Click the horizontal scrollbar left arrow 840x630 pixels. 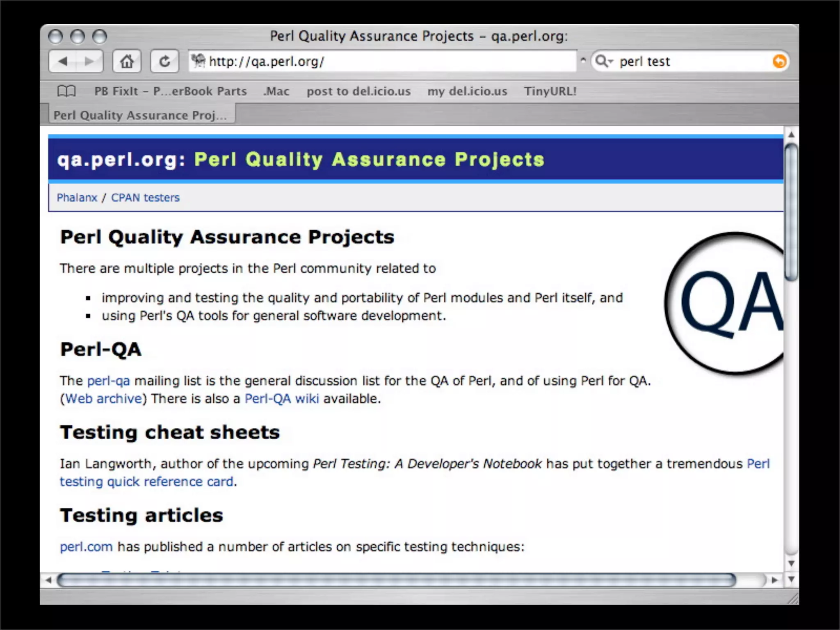pyautogui.click(x=48, y=580)
